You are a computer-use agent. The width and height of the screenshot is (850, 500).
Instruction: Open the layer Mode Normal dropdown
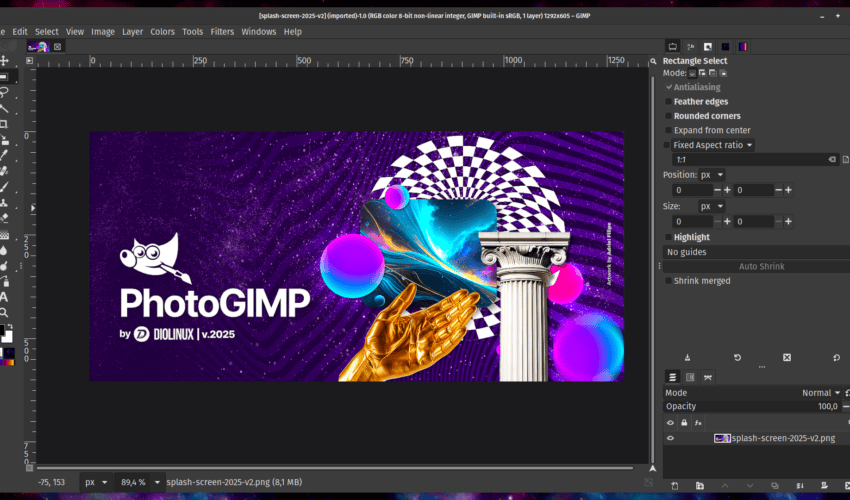820,393
